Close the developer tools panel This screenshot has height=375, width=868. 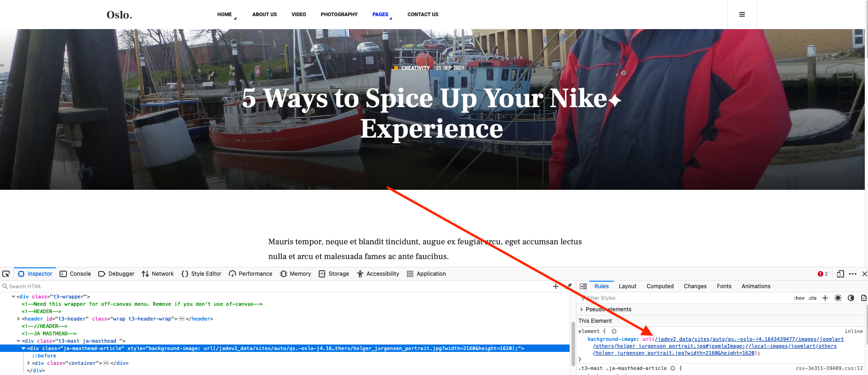tap(864, 274)
